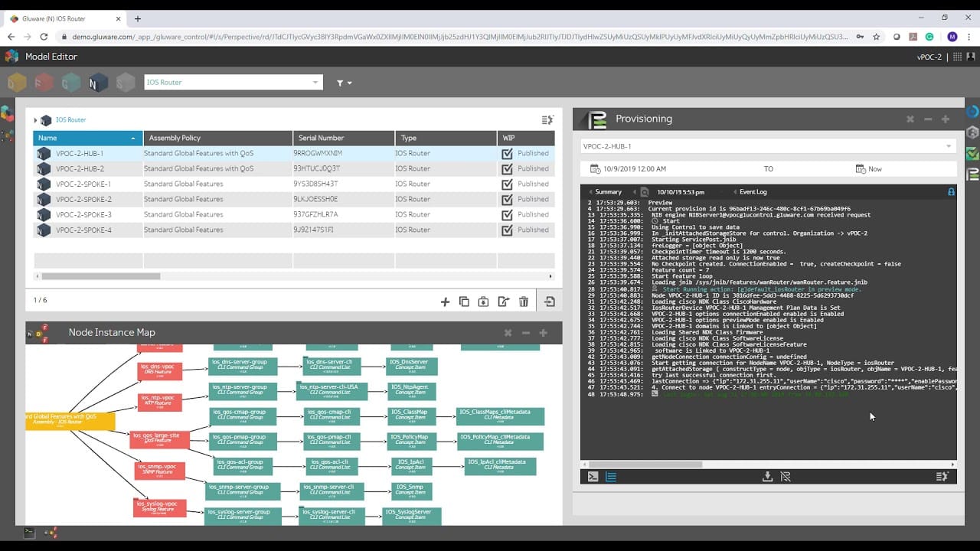
Task: Sort table by Serial Number column
Action: (x=344, y=138)
